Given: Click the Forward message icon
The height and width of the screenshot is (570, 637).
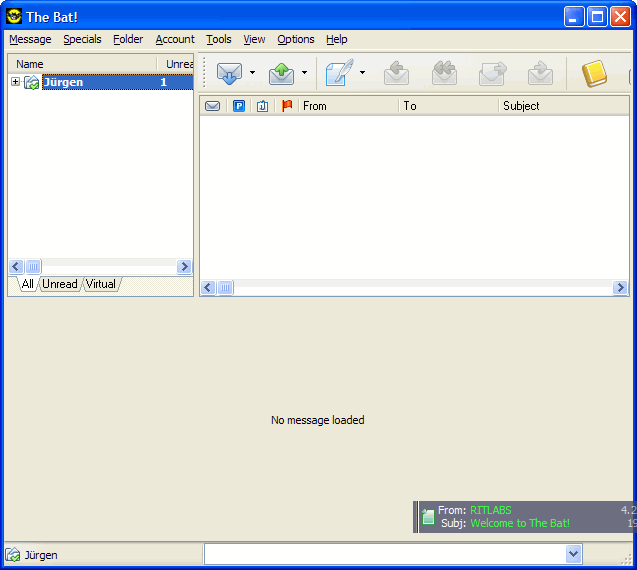Looking at the screenshot, I should 492,73.
